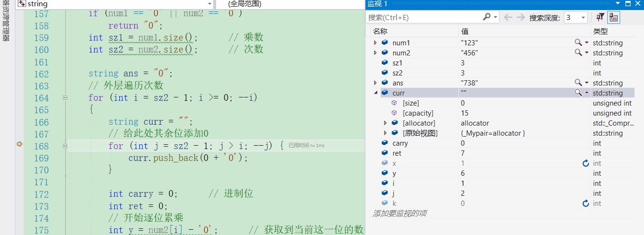Click the variable cube icon beside num1
Image resolution: width=644 pixels, height=235 pixels.
[384, 43]
